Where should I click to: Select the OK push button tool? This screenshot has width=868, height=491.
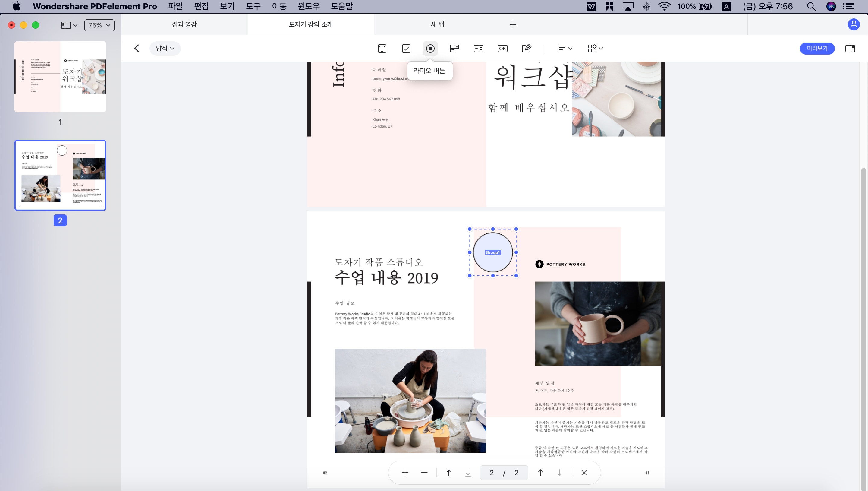click(502, 49)
